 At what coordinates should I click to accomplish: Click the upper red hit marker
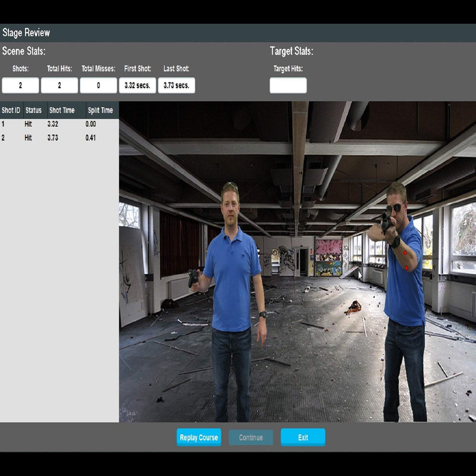tap(406, 253)
